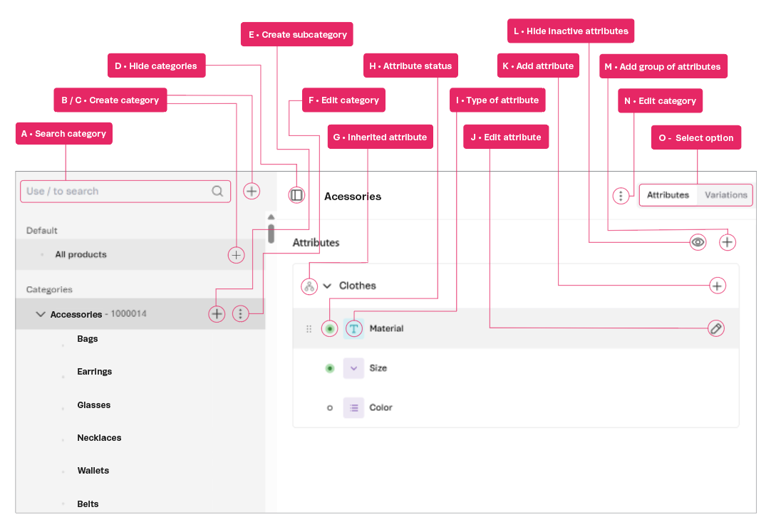
Task: Open the Accessories three-dot menu in sidebar
Action: coord(241,314)
